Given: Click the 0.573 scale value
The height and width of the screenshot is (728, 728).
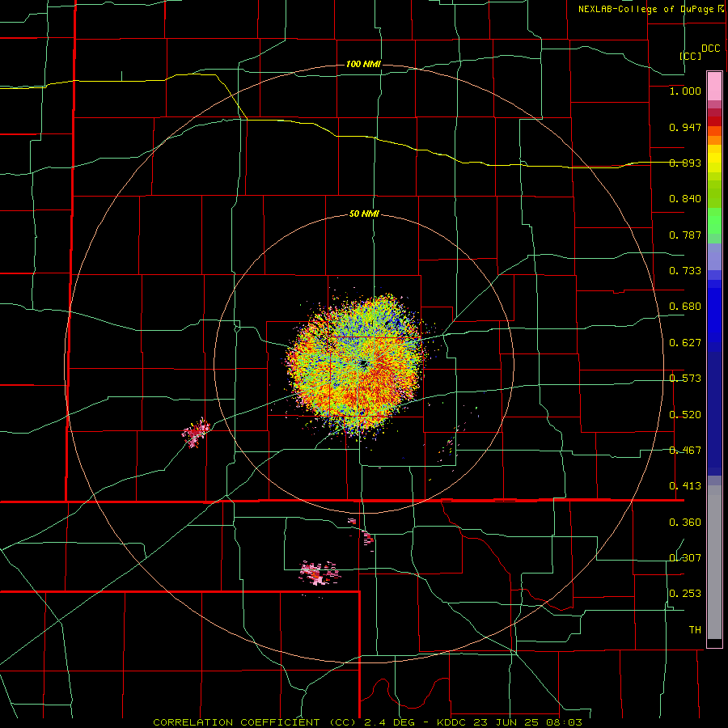Looking at the screenshot, I should [685, 379].
